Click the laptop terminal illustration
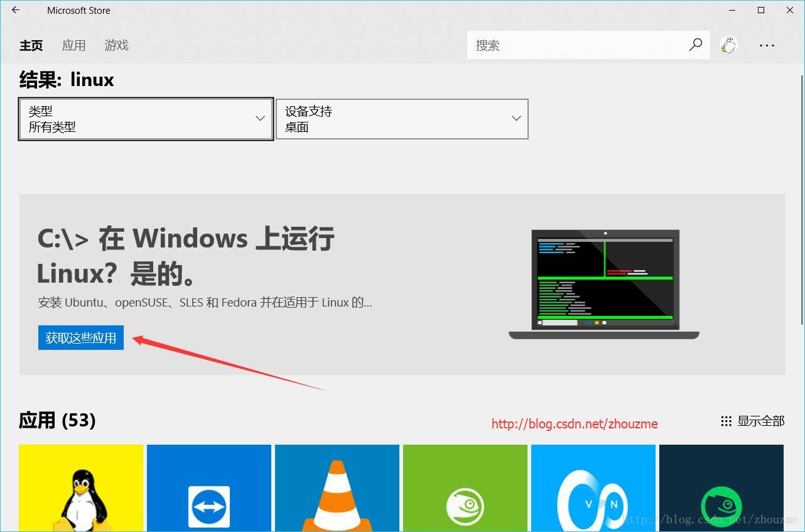Image resolution: width=805 pixels, height=532 pixels. pyautogui.click(x=604, y=285)
